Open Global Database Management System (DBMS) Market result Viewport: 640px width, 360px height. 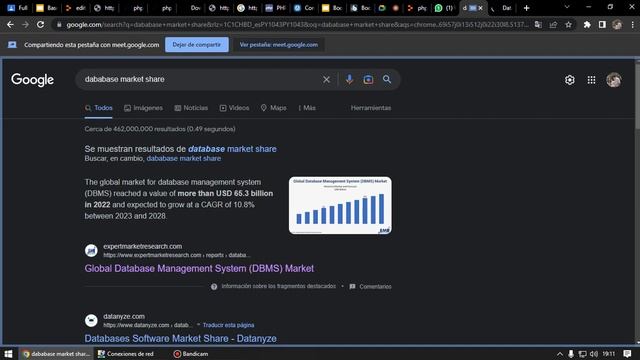(x=199, y=269)
